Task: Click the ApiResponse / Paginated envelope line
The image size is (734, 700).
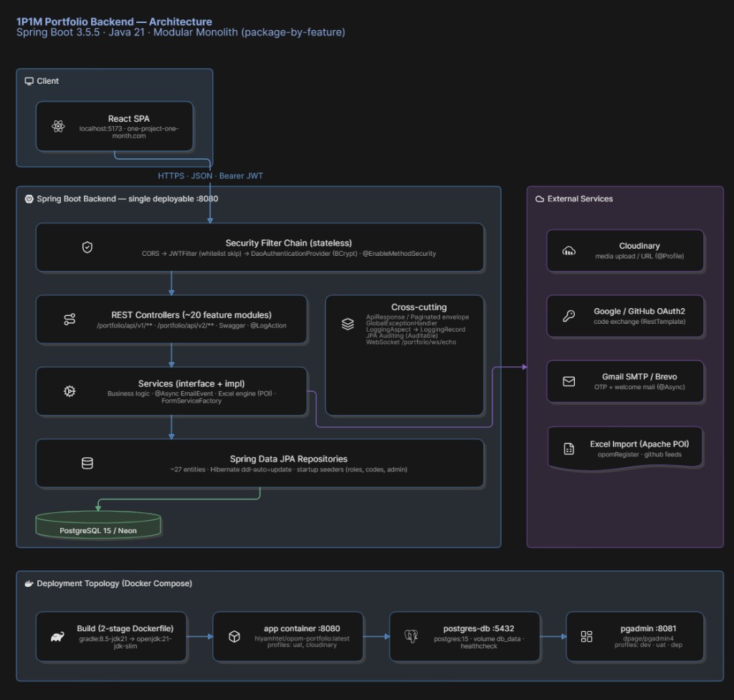Action: (418, 317)
